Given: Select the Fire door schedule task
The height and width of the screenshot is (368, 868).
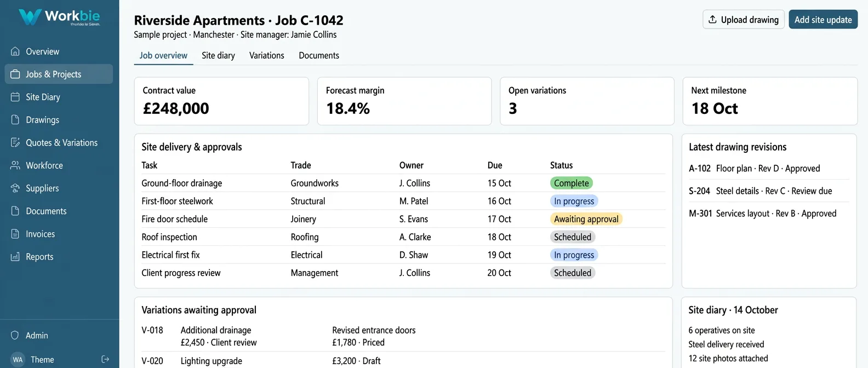Looking at the screenshot, I should (174, 219).
